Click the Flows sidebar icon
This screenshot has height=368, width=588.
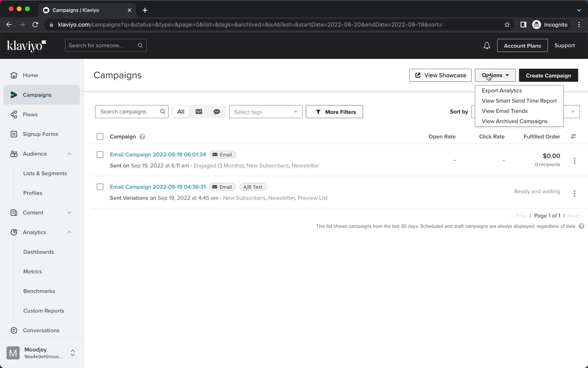13,114
